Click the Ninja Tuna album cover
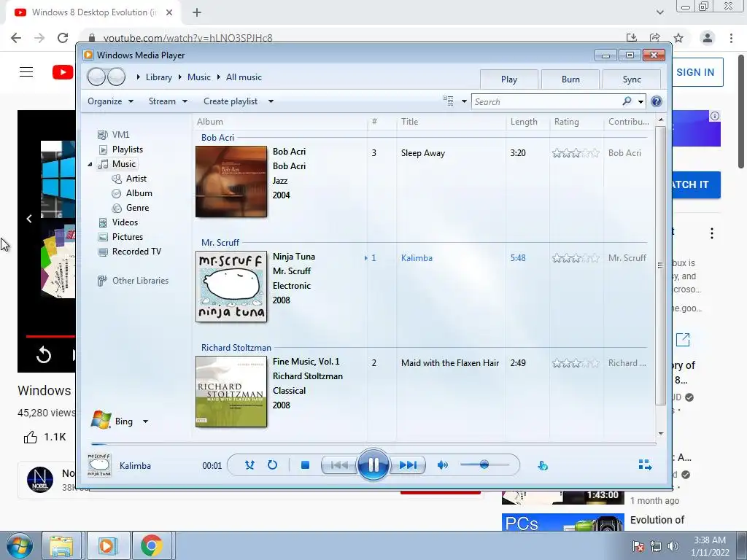The image size is (747, 560). (x=231, y=287)
